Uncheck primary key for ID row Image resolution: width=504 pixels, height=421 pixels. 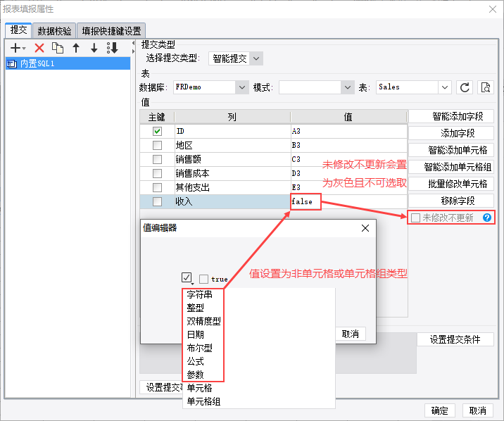(x=157, y=131)
